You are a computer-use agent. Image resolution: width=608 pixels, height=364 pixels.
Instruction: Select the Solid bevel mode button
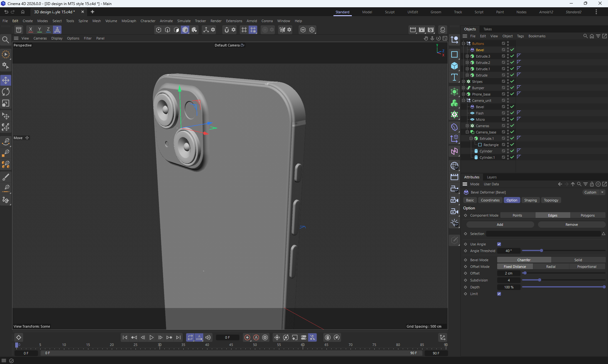click(x=578, y=260)
